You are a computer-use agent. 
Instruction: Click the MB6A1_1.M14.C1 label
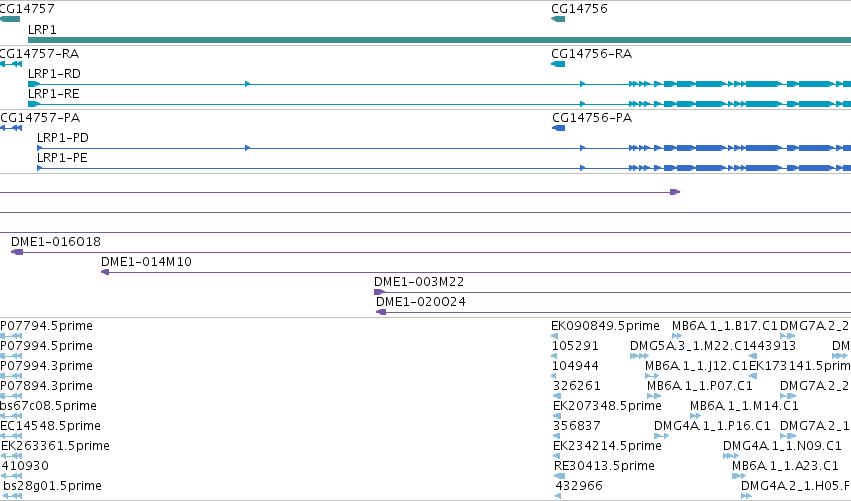[x=744, y=406]
